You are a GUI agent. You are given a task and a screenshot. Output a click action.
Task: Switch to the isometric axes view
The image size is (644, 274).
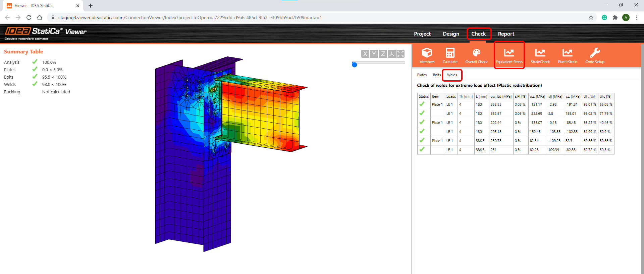[391, 54]
